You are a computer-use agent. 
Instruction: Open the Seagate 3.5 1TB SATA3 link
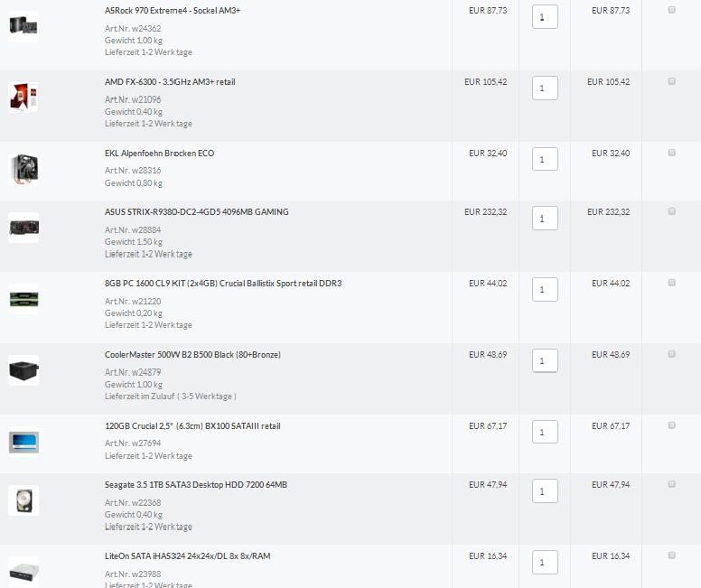pyautogui.click(x=196, y=485)
